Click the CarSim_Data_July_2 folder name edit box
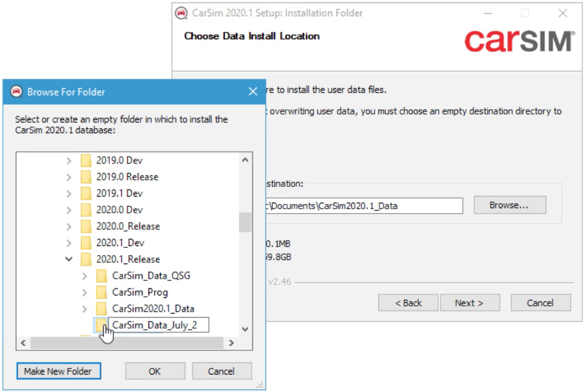Viewport: 586px width, 392px height. (x=159, y=325)
